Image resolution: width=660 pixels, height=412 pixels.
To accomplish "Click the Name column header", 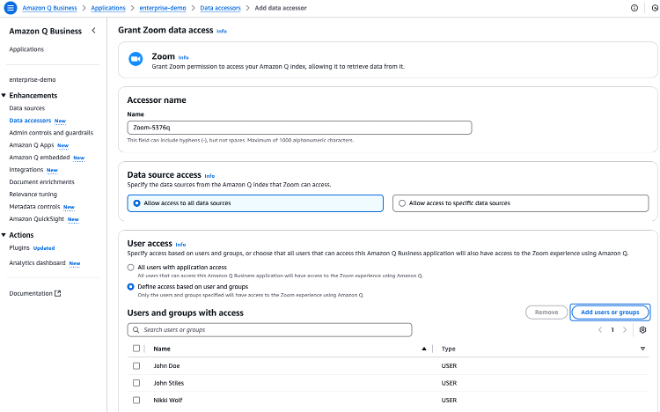I will 162,349.
